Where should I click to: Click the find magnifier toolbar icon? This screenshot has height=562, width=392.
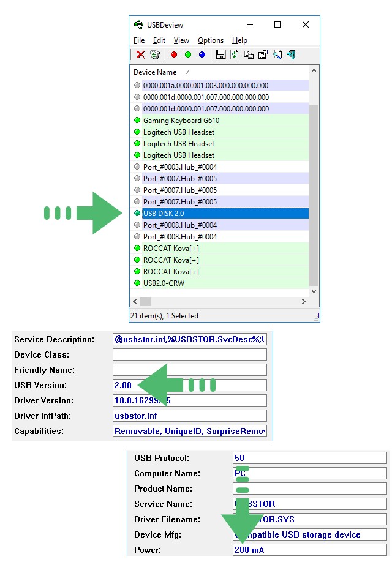point(277,54)
